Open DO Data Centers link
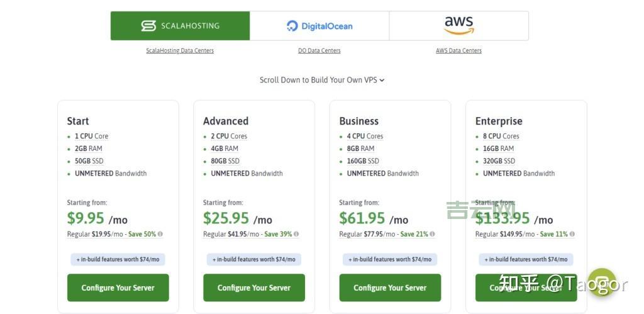 [319, 50]
